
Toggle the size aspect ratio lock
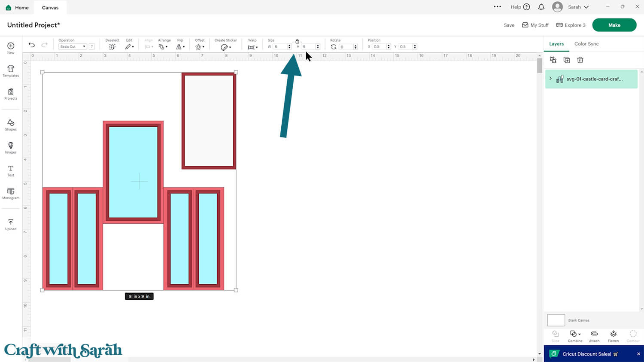click(297, 41)
